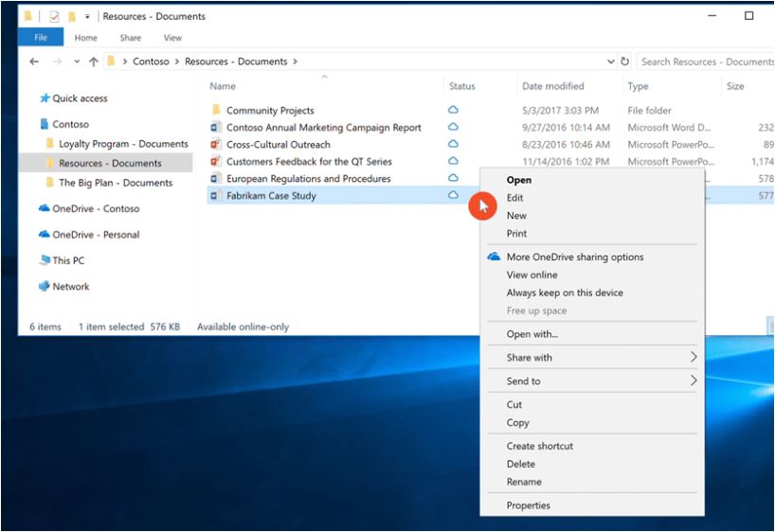This screenshot has width=775, height=532.
Task: Click the Properties checkmark icon in title bar
Action: coord(54,17)
